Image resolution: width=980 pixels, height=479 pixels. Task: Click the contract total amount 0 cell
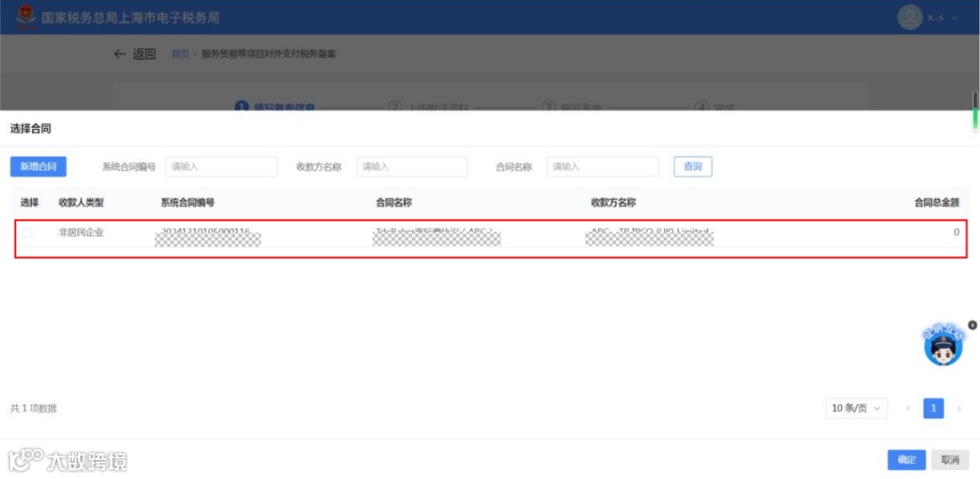[x=956, y=232]
